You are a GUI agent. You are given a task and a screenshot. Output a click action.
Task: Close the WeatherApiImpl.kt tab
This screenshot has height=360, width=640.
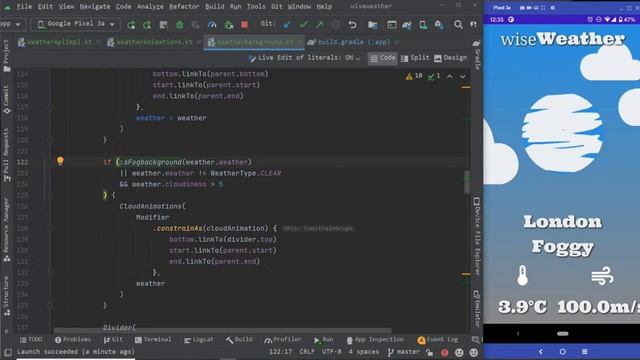click(98, 42)
